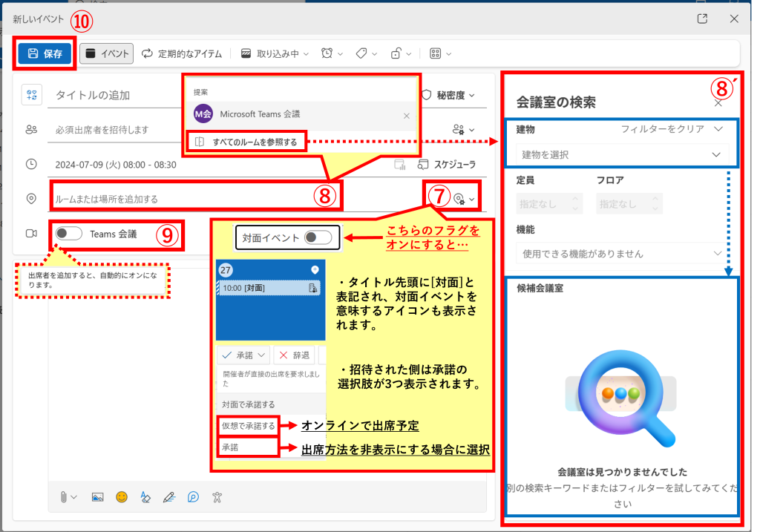The image size is (760, 532).
Task: Click the 保存 (Save) button
Action: tap(45, 53)
